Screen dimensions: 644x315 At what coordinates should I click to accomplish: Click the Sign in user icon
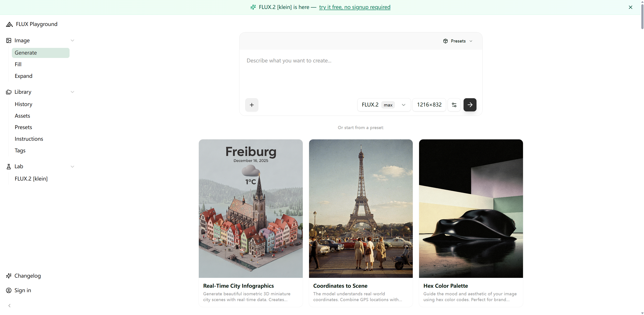coord(9,290)
